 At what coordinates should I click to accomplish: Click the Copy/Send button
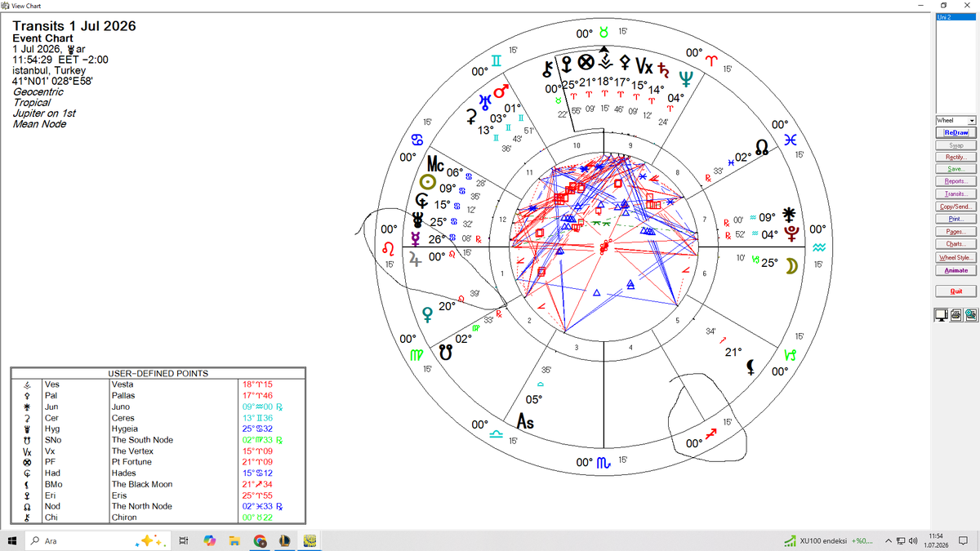pyautogui.click(x=955, y=207)
